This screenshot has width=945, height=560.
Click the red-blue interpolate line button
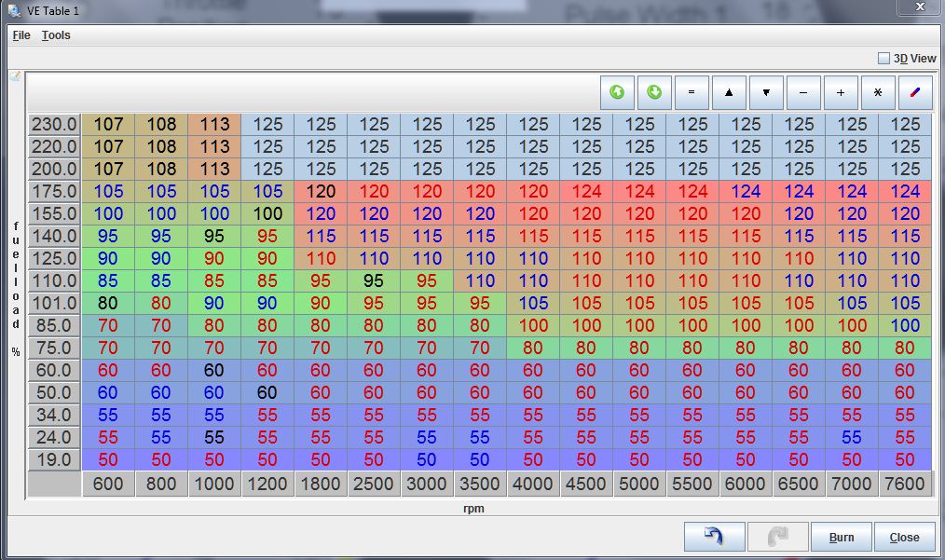coord(915,93)
